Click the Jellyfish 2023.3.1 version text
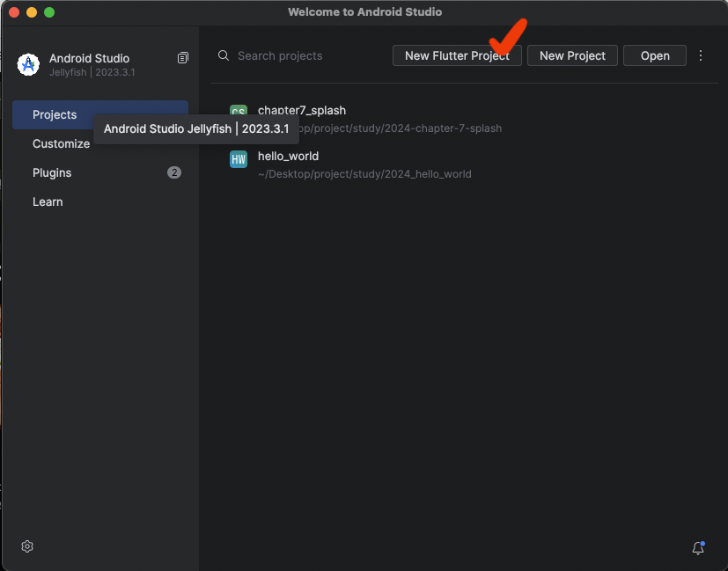Viewport: 728px width, 571px height. [92, 72]
